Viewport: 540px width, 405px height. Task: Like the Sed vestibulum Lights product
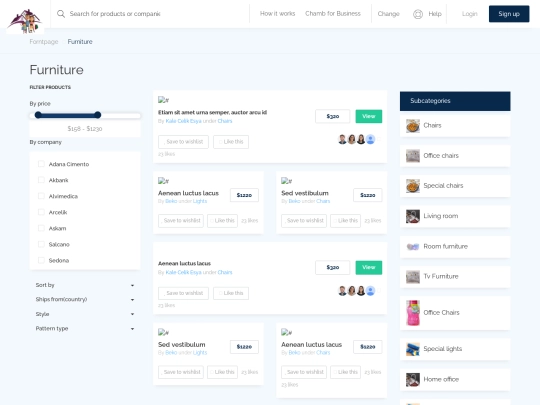[x=222, y=372]
